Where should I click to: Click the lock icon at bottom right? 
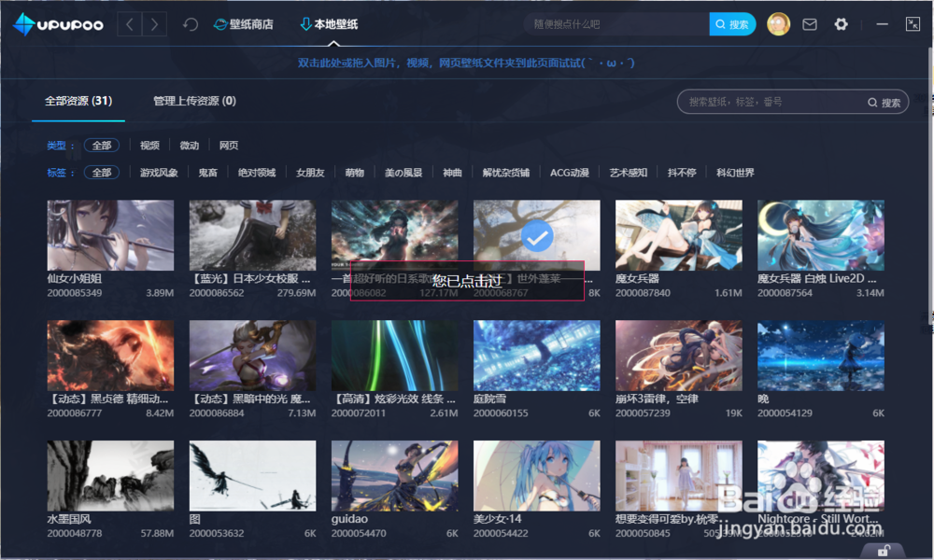[x=884, y=551]
